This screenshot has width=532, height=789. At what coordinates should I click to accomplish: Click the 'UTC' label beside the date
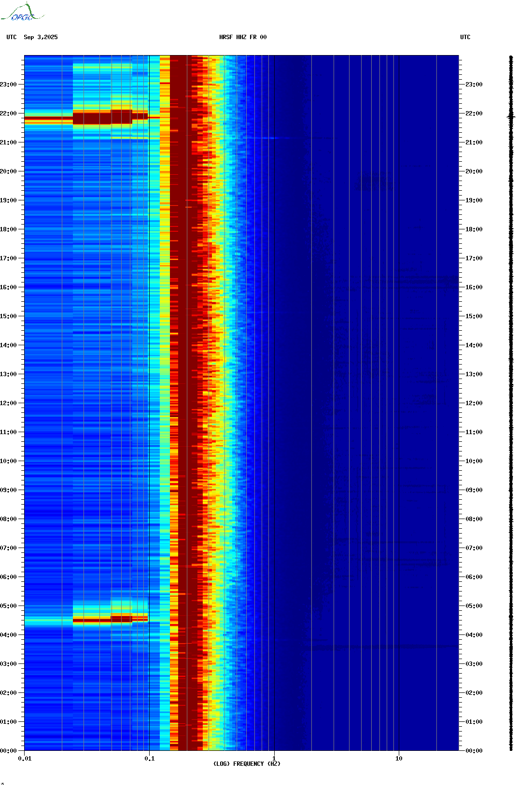(12, 37)
